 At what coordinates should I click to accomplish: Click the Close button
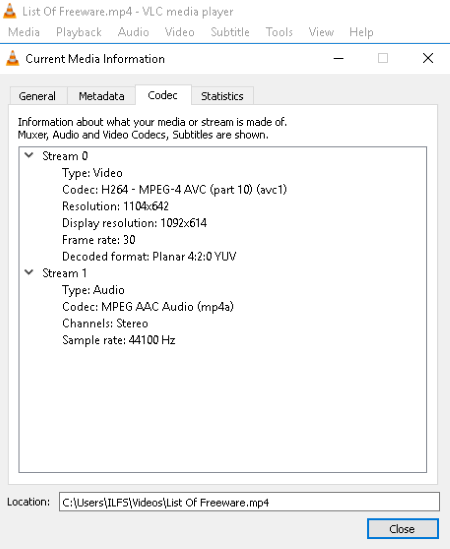(402, 528)
